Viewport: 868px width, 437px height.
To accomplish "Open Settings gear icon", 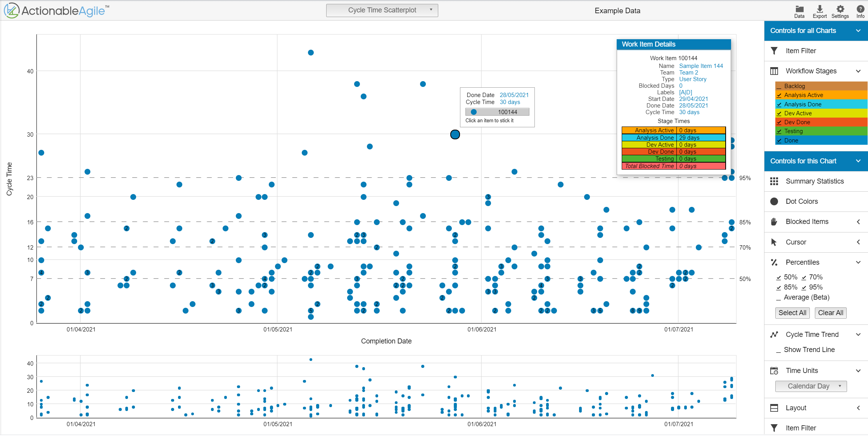I will coord(840,9).
